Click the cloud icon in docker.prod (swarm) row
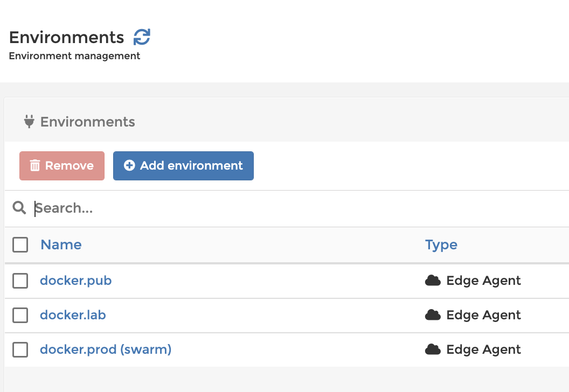The image size is (569, 392). 433,349
